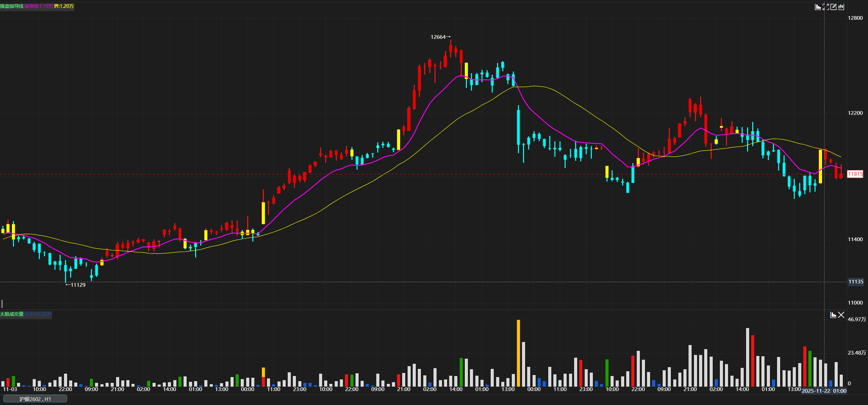Click the 11129 low price marker

coord(76,285)
